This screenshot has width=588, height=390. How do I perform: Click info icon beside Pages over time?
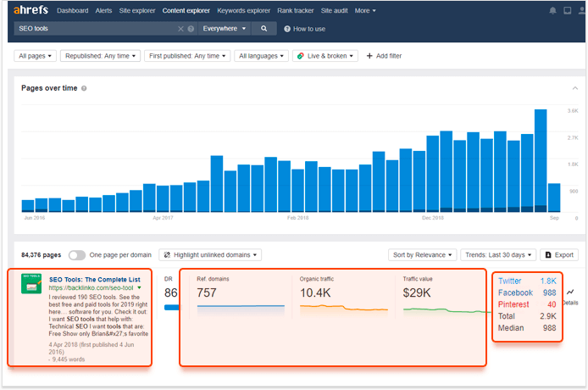point(84,88)
